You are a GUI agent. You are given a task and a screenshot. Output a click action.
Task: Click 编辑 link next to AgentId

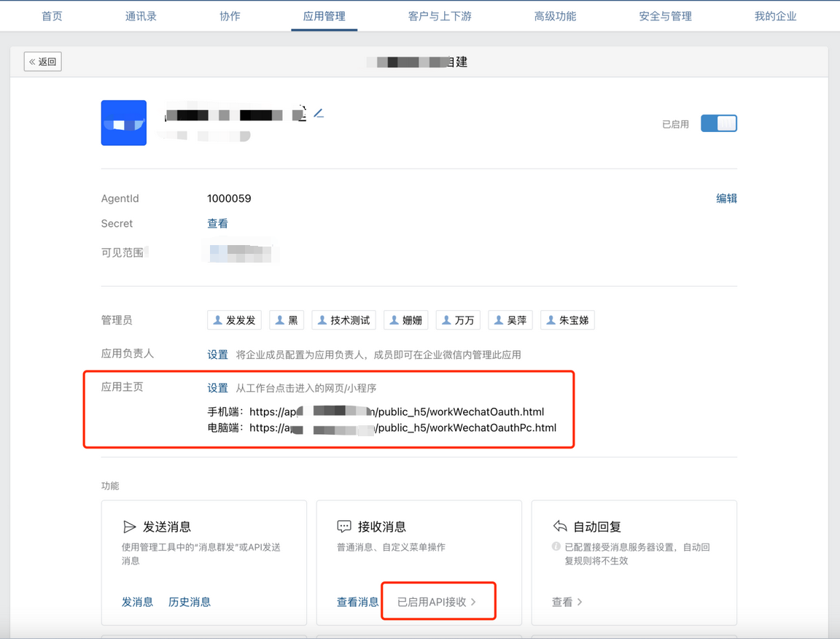point(726,198)
